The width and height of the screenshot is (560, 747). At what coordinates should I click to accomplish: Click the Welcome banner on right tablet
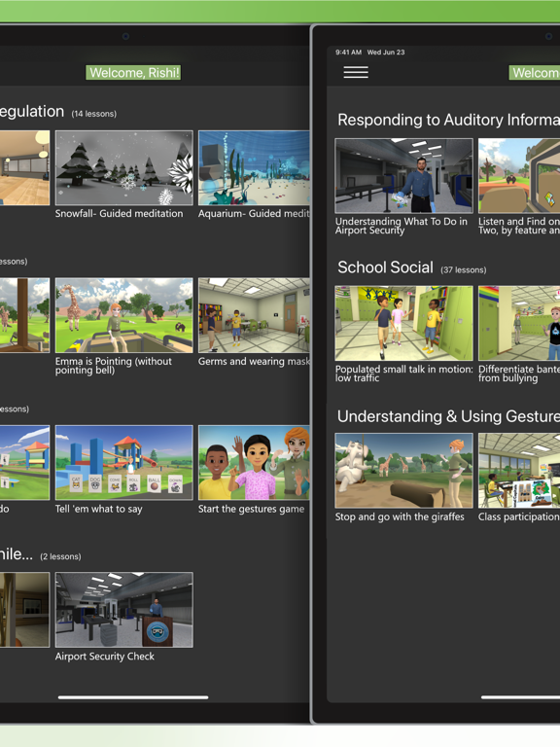(535, 73)
